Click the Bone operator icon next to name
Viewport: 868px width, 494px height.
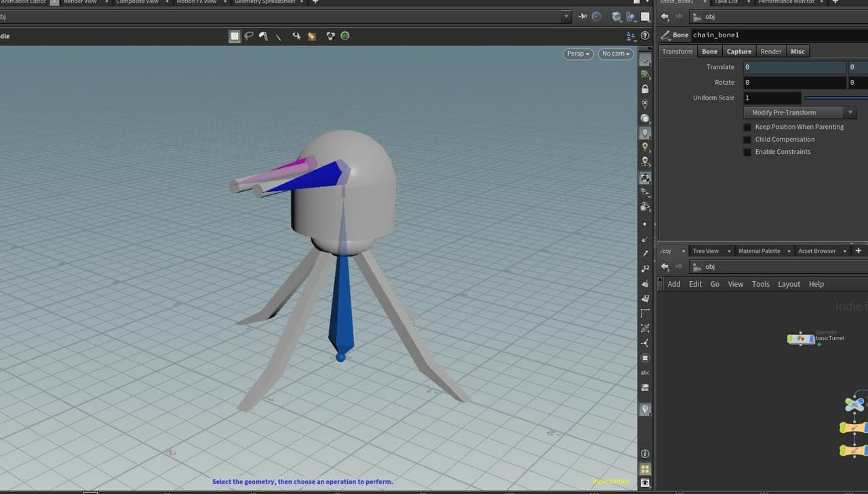[x=664, y=35]
